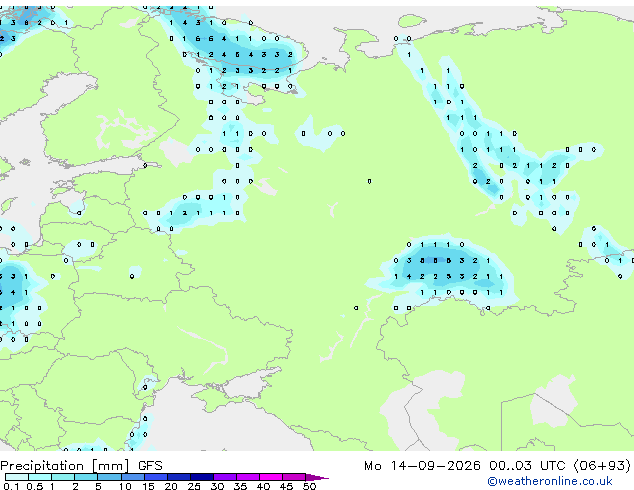Select the 20 value under the legend
634x490 pixels.
171,486
